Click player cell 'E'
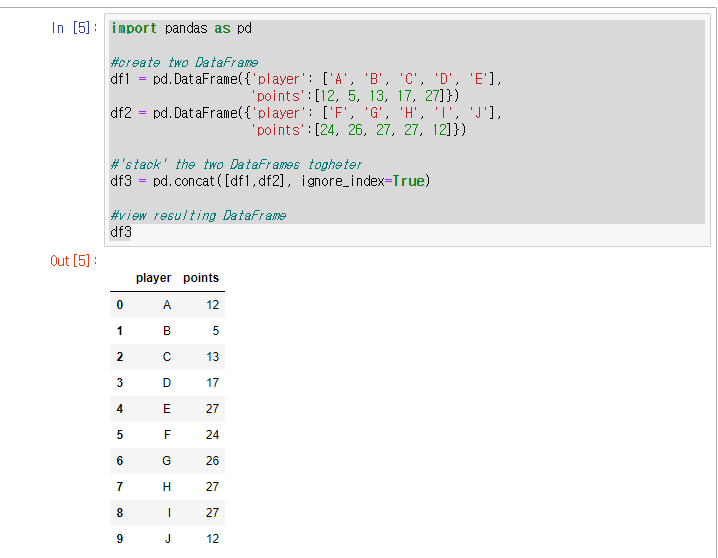Image resolution: width=718 pixels, height=558 pixels. point(167,409)
